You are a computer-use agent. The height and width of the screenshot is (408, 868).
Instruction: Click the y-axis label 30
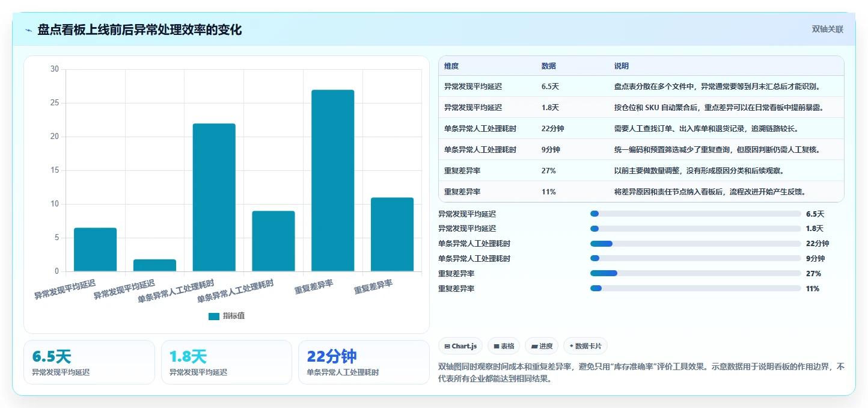pos(55,69)
